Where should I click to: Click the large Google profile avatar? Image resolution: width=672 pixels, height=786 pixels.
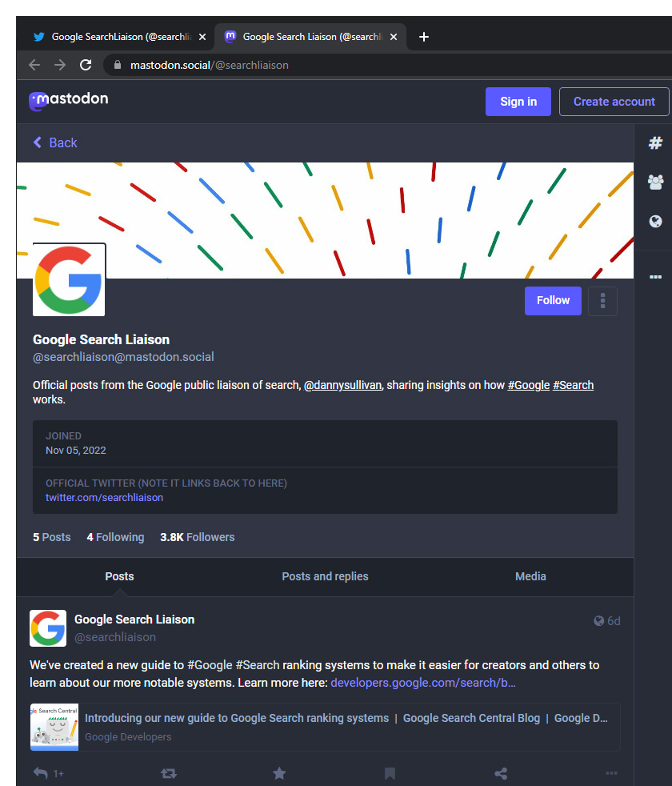click(x=69, y=279)
